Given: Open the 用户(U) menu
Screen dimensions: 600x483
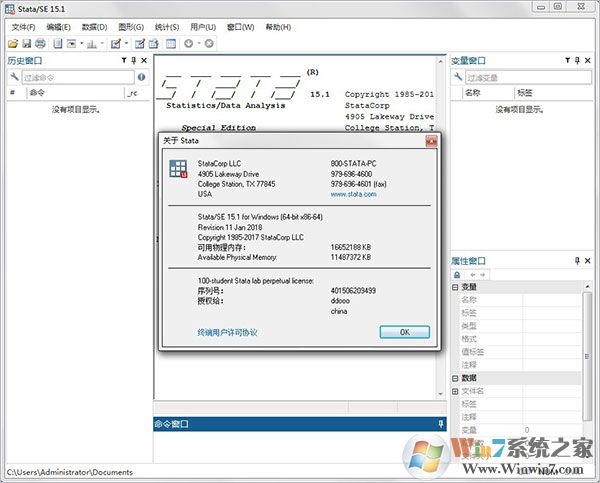Looking at the screenshot, I should coord(203,27).
